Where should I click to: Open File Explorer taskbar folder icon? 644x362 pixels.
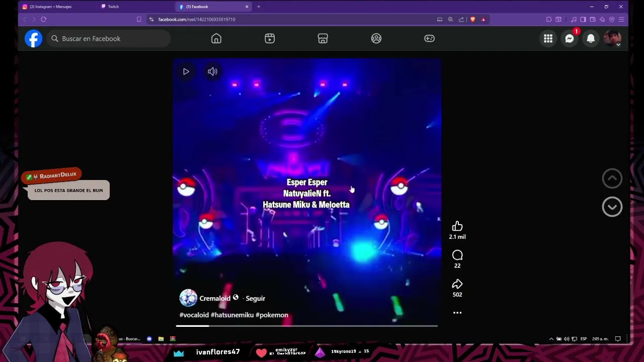pyautogui.click(x=161, y=339)
